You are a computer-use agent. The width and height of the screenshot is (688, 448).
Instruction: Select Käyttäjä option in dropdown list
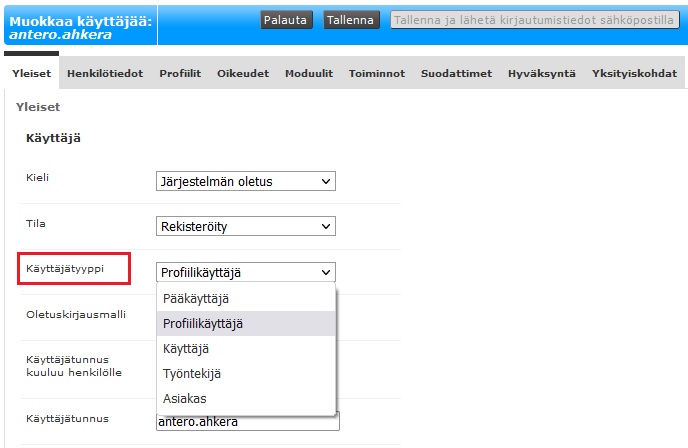[x=186, y=349]
